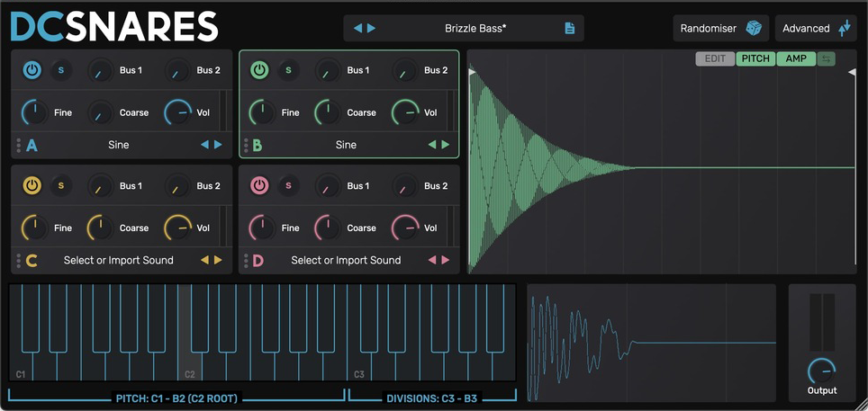Image resolution: width=868 pixels, height=411 pixels.
Task: Select previous waveform arrow for layer B
Action: click(432, 145)
